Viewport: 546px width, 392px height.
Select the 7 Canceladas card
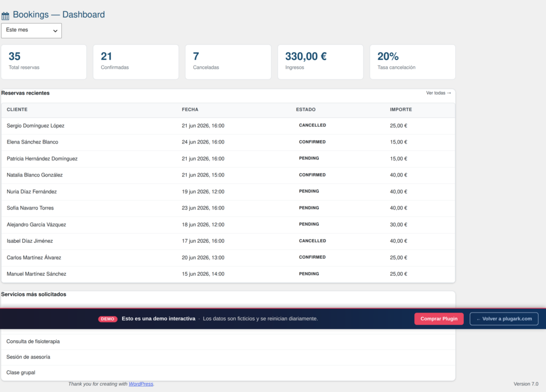point(228,62)
